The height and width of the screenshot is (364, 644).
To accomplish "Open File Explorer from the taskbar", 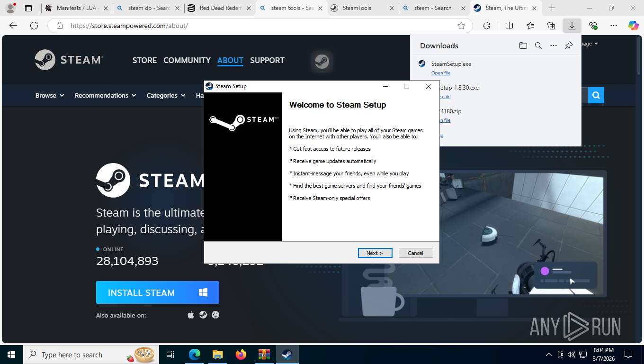I will [217, 355].
